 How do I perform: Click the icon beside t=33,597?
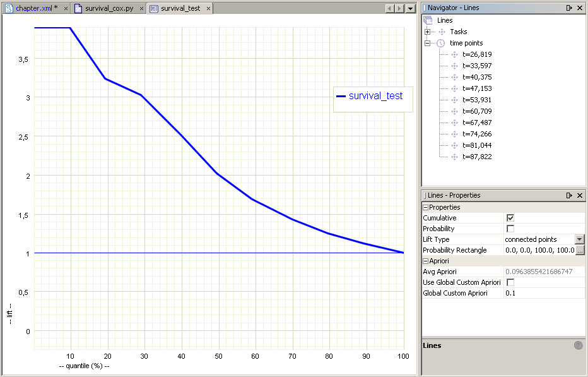pos(454,66)
